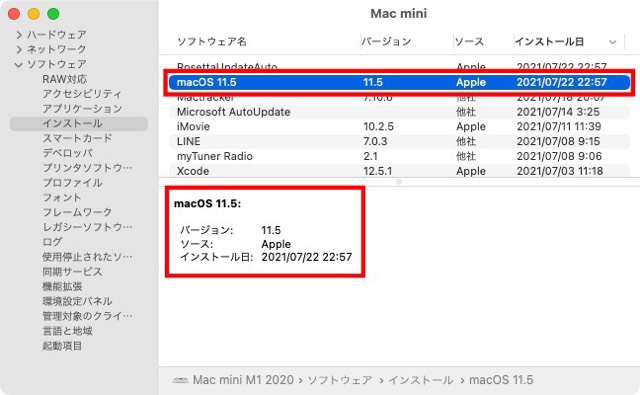
Task: Select 同期サービス in the sidebar
Action: (72, 271)
